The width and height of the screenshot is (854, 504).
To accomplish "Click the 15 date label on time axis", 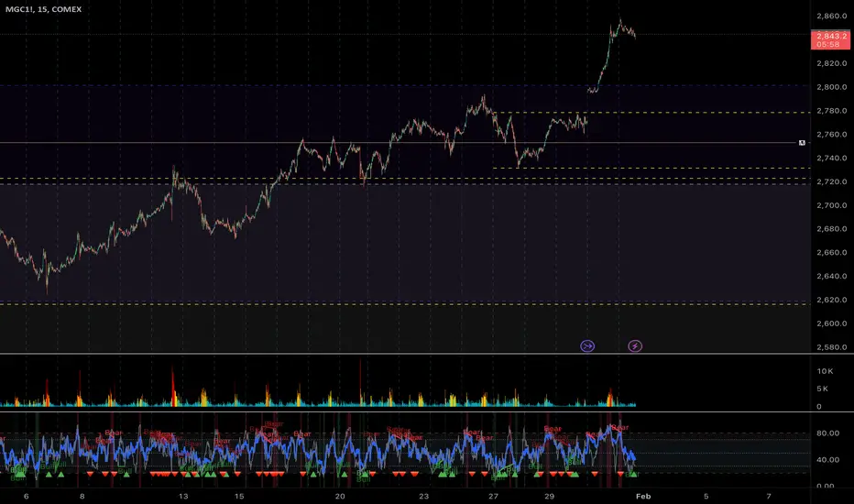I will pos(239,497).
